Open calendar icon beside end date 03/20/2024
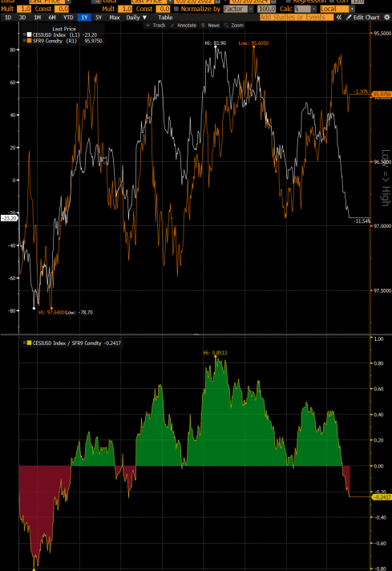392x571 pixels. coord(273,2)
